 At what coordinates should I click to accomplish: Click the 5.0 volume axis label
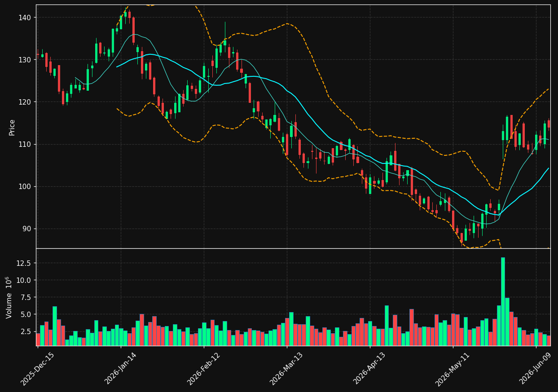pyautogui.click(x=26, y=314)
